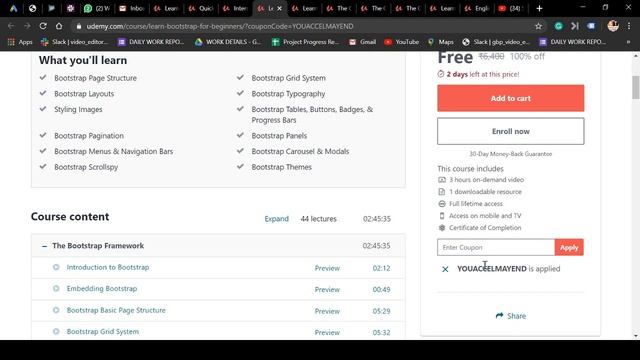The image size is (640, 360).
Task: Click the 44 lectures count text
Action: point(318,219)
